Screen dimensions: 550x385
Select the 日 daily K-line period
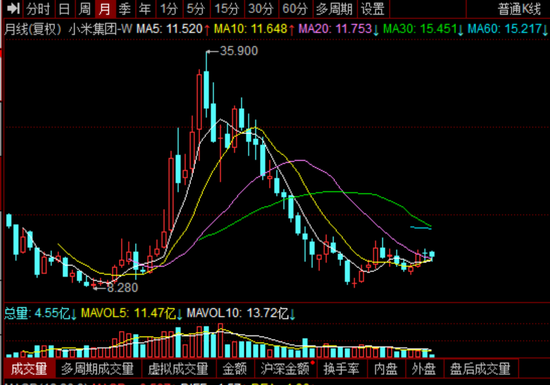tap(64, 8)
